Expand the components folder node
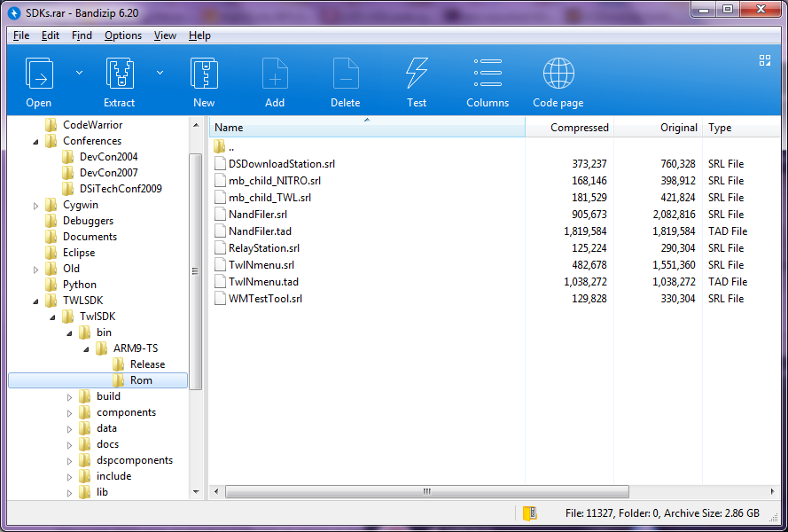 [x=69, y=413]
